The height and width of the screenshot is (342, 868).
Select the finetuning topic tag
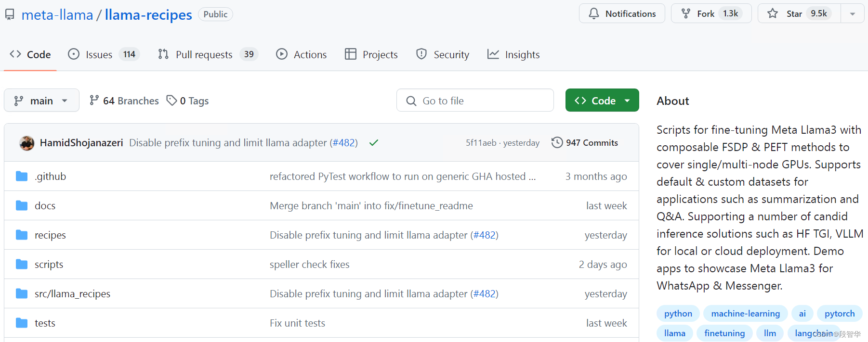click(724, 333)
